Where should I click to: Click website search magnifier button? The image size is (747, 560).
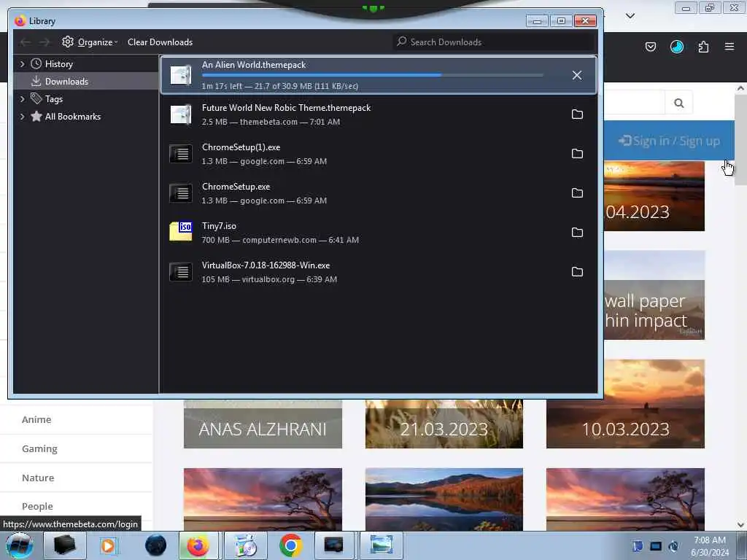tap(679, 103)
